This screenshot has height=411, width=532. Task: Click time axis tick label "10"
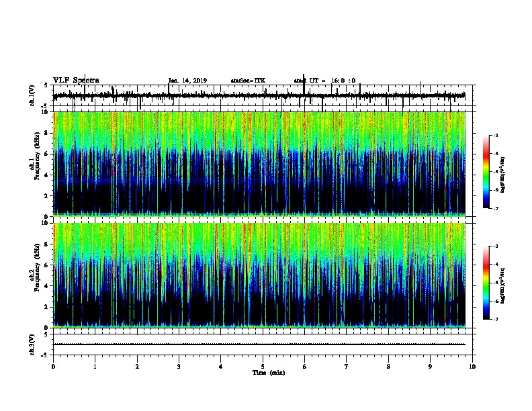click(x=472, y=367)
